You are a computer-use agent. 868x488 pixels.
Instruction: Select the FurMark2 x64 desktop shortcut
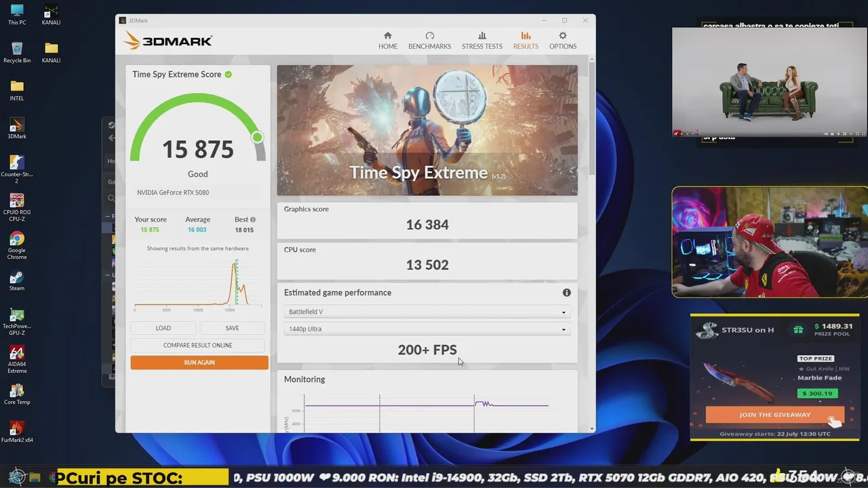pos(17,432)
